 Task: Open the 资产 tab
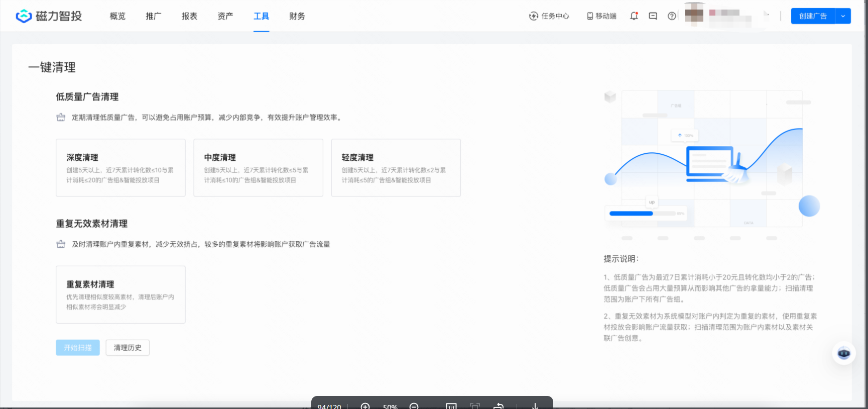225,16
